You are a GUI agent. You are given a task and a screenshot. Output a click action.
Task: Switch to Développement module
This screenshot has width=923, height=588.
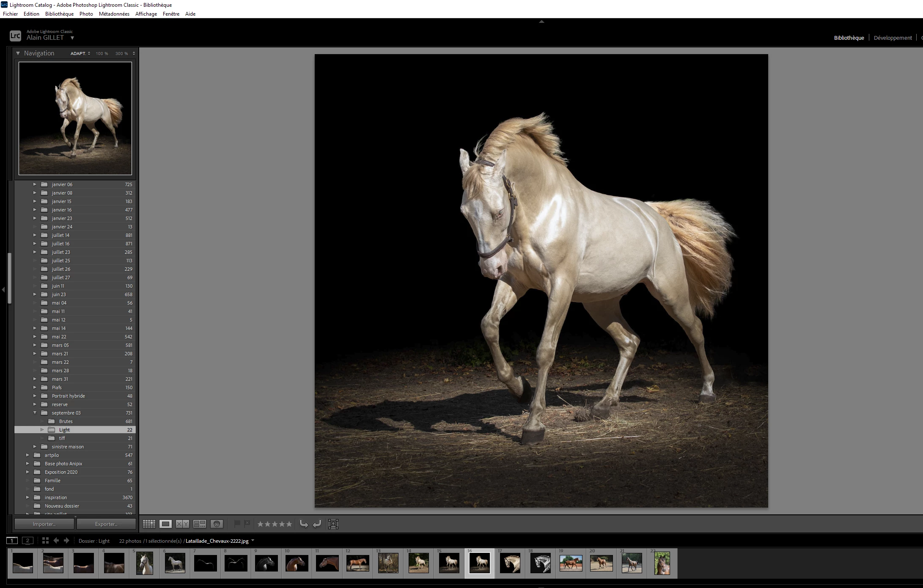point(893,38)
